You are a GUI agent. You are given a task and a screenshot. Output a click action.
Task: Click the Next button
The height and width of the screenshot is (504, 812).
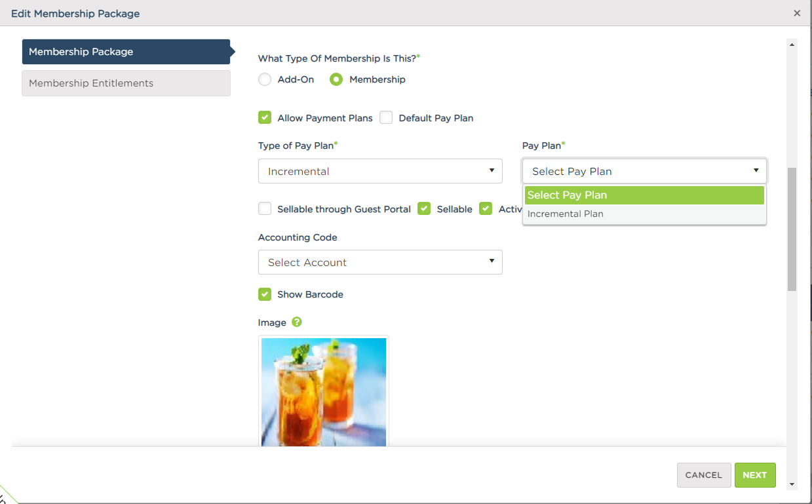click(x=755, y=475)
